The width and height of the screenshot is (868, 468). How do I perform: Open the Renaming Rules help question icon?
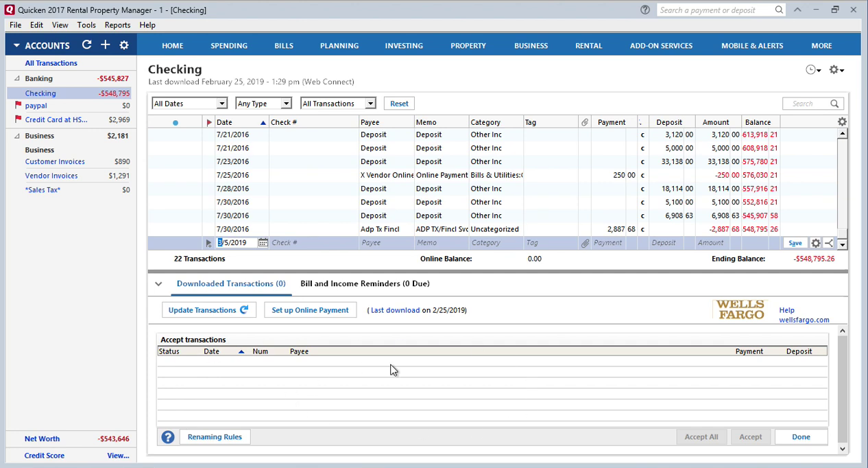tap(168, 437)
